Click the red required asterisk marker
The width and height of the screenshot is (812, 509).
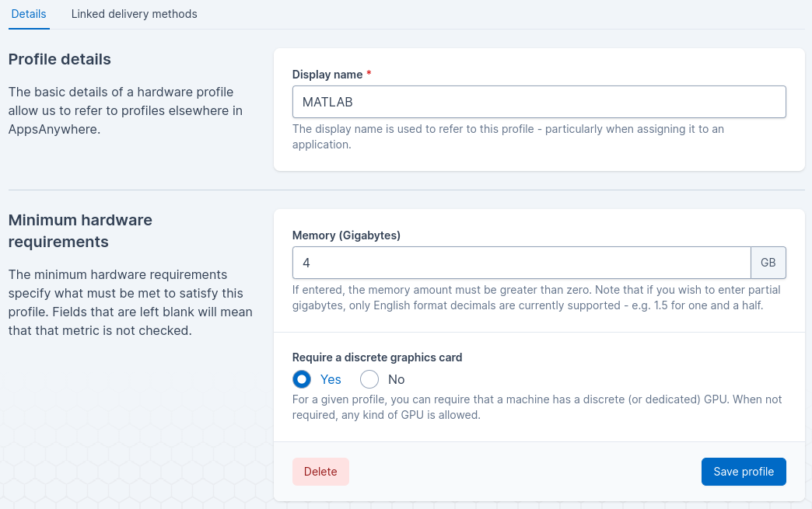pos(369,75)
